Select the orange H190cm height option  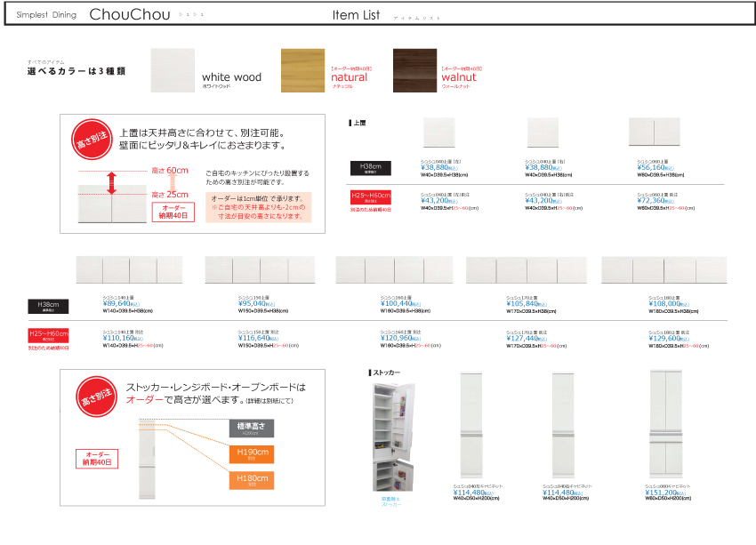pyautogui.click(x=252, y=453)
